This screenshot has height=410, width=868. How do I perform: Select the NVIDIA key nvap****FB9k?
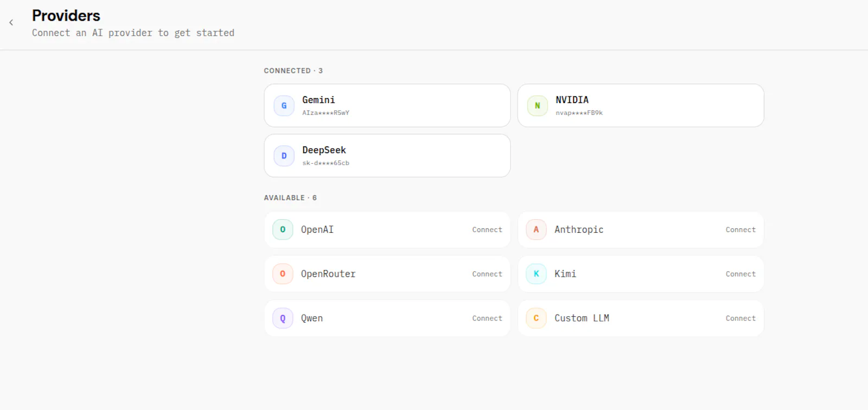pyautogui.click(x=579, y=113)
